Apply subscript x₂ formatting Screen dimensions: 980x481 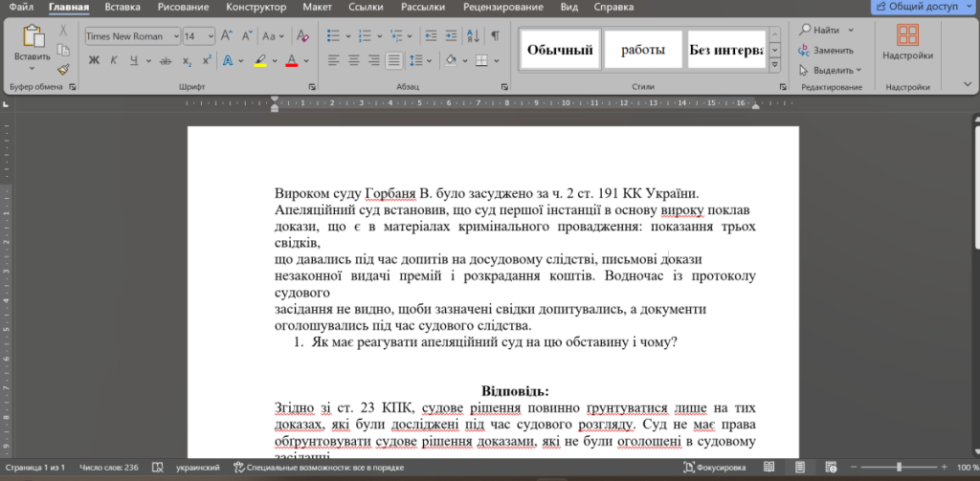(187, 60)
